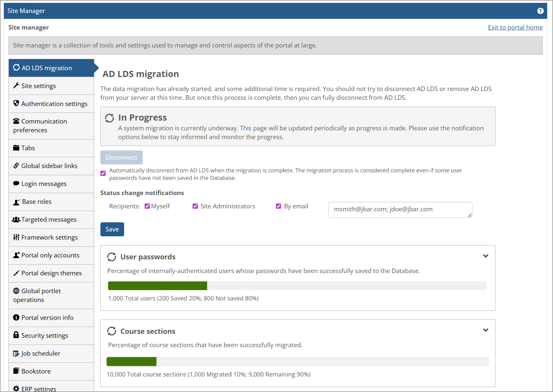Click the AD LDS migration page heading
The image size is (553, 392).
(141, 74)
